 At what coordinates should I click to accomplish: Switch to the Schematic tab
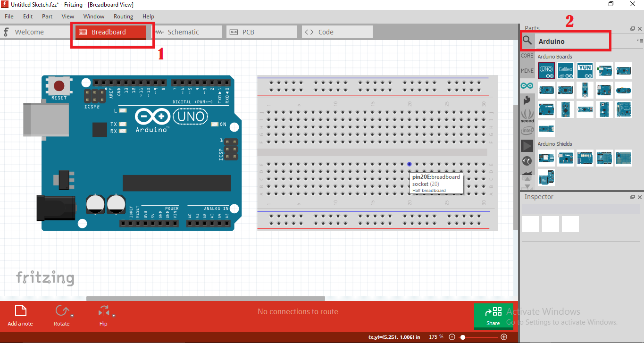click(186, 32)
